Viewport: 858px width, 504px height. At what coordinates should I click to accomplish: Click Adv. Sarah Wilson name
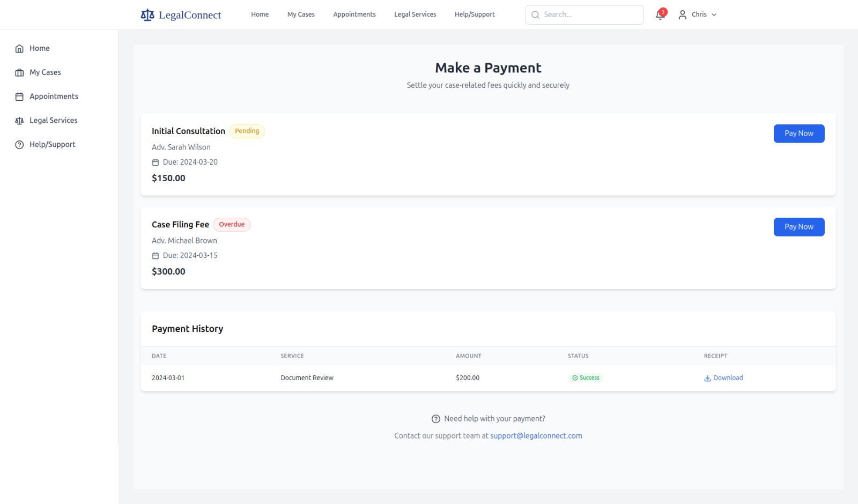pos(181,147)
